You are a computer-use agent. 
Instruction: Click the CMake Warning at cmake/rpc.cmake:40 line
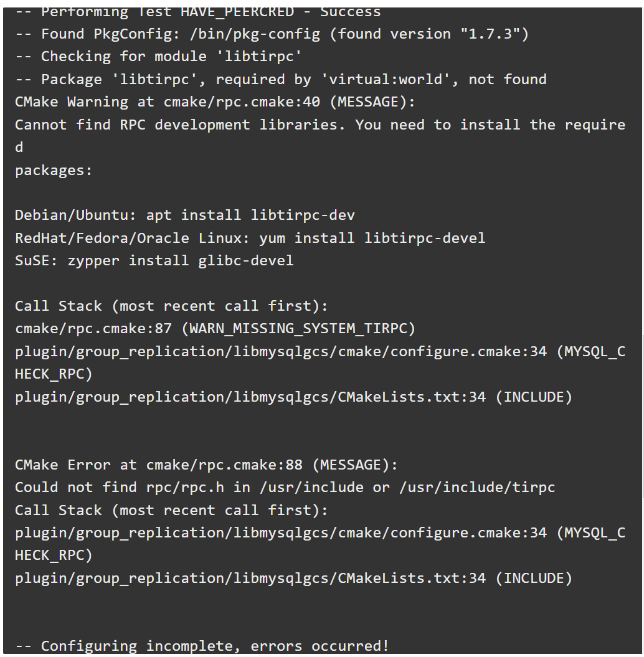215,102
